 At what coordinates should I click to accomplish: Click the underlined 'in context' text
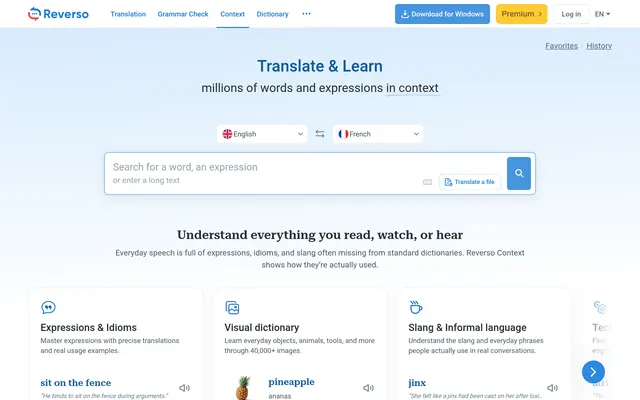pos(412,88)
